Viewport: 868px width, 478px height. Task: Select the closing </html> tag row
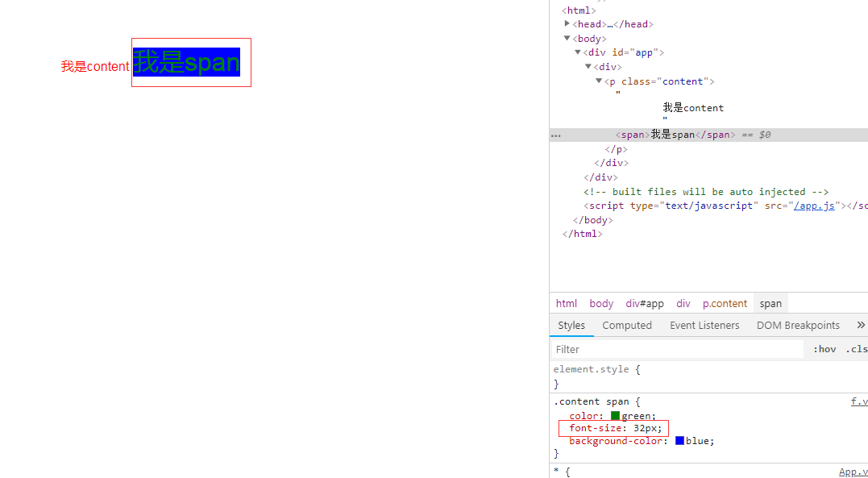pos(583,234)
